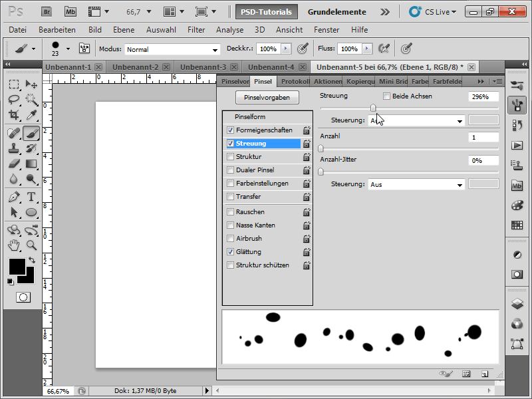Viewport: 532px width, 399px height.
Task: Select the PSD-Tutorials workspace button
Action: (x=267, y=12)
